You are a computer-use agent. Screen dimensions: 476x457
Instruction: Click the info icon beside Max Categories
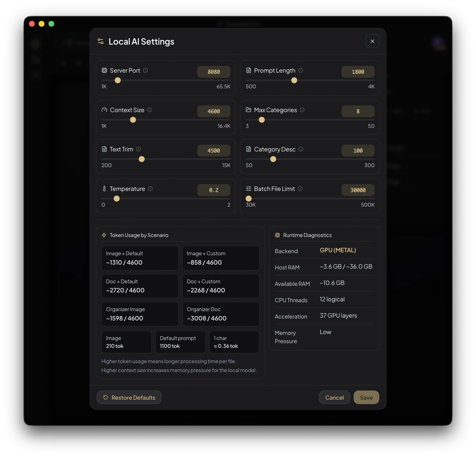[302, 110]
